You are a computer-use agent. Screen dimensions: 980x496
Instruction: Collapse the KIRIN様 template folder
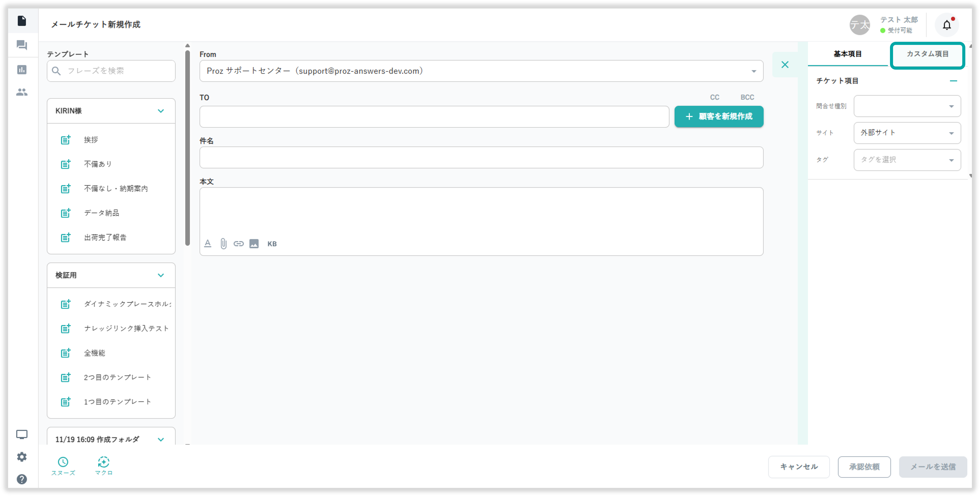[x=161, y=111]
